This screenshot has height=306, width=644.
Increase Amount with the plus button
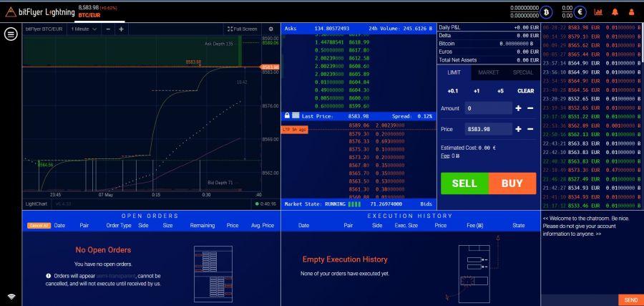coord(518,108)
